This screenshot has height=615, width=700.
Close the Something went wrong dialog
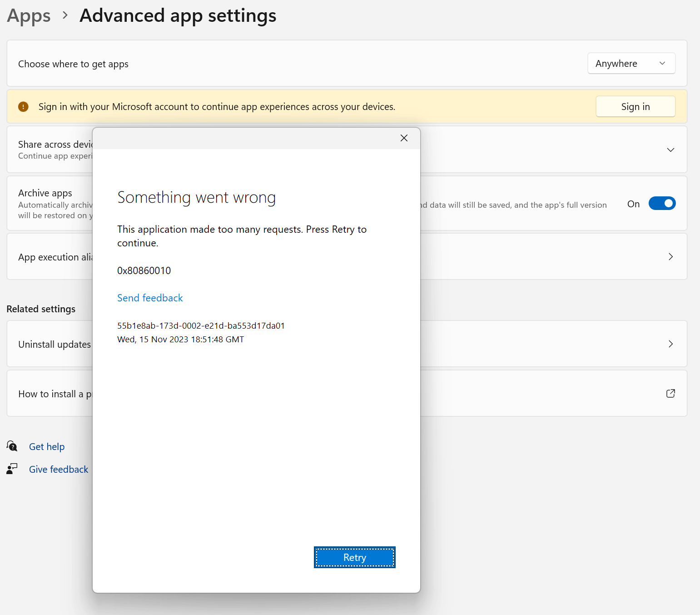[404, 138]
